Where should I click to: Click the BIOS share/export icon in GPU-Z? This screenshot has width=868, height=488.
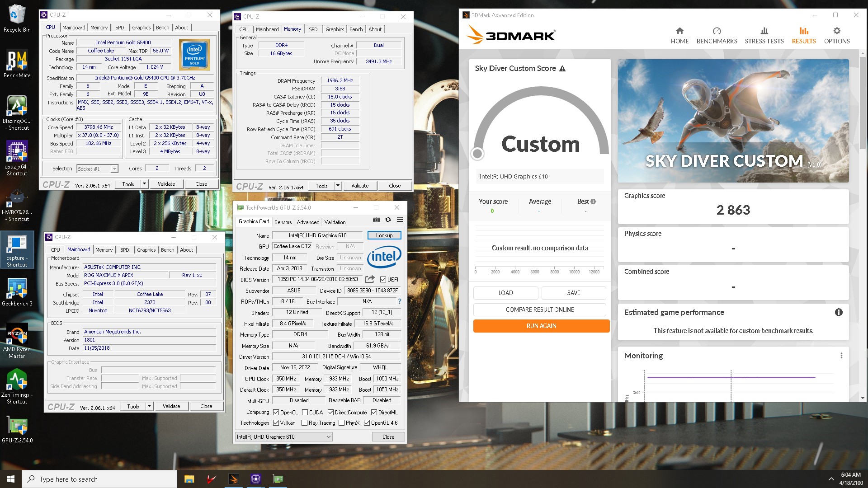coord(370,279)
